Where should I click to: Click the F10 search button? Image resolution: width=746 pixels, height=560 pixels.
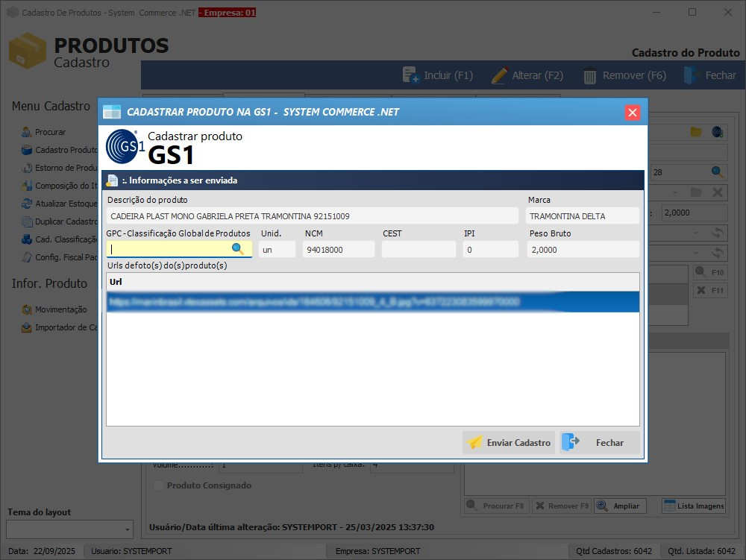click(710, 272)
